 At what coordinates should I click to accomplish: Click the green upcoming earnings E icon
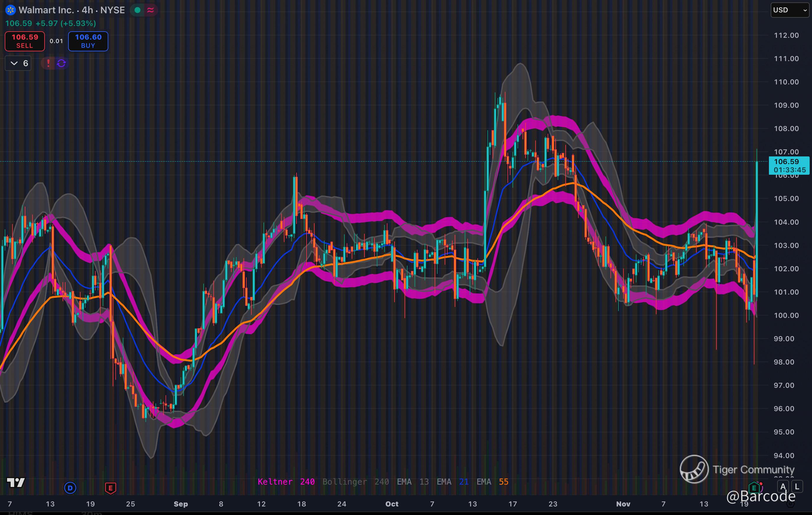click(754, 487)
